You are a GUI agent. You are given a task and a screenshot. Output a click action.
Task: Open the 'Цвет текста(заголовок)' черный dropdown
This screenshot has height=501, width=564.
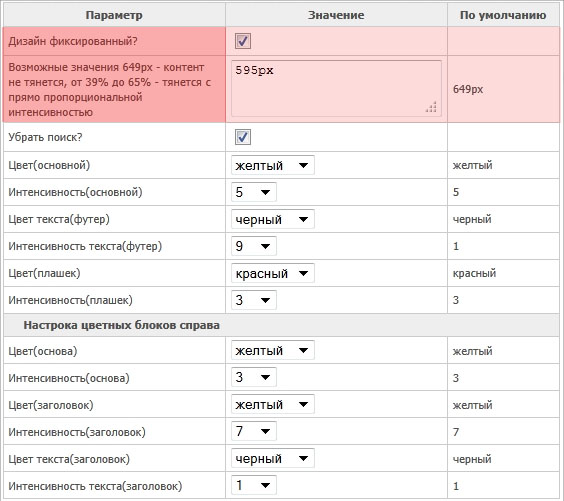[x=273, y=458]
